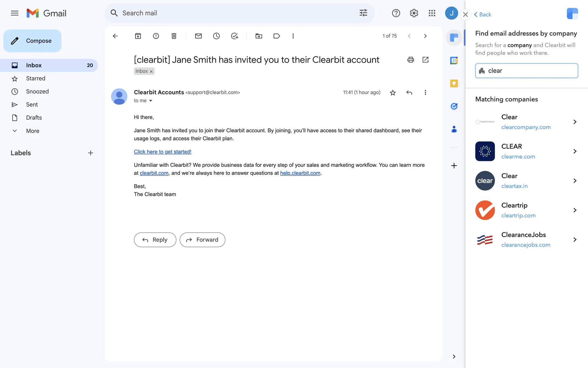The height and width of the screenshot is (368, 588).
Task: Star the Clearbit Accounts message
Action: pyautogui.click(x=393, y=93)
